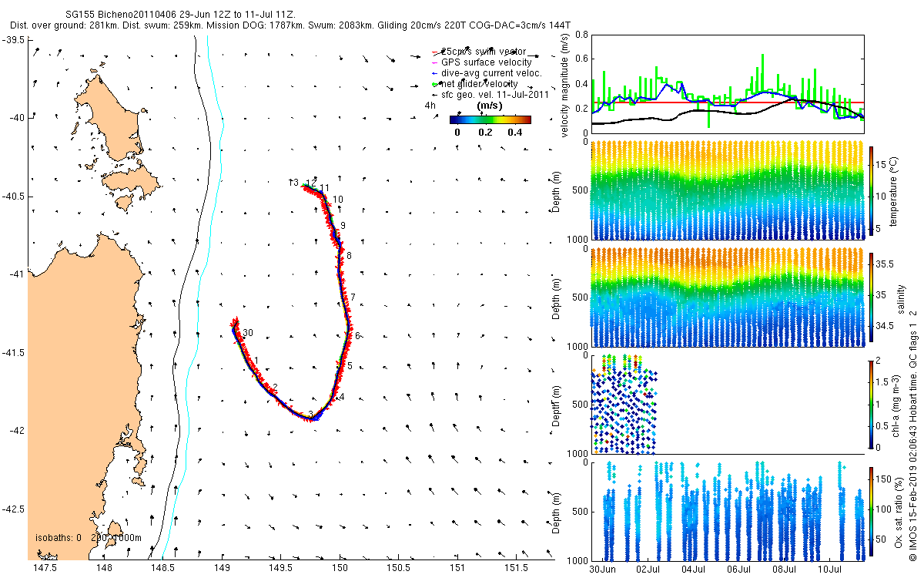Click the '10Jul' date tick label
The width and height of the screenshot is (924, 578).
830,570
